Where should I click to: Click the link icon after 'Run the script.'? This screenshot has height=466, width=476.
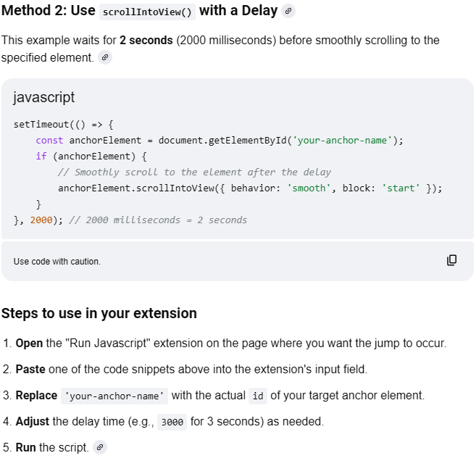[100, 447]
